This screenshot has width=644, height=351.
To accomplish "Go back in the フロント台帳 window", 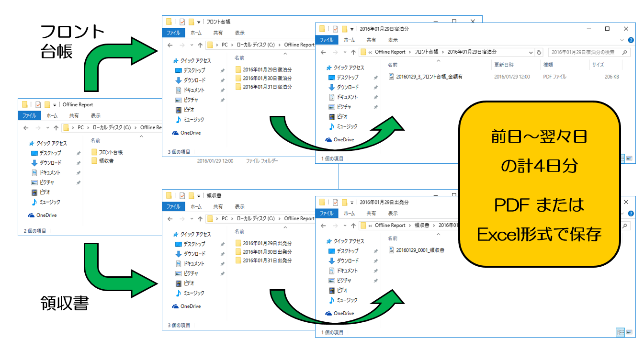I will [x=170, y=45].
